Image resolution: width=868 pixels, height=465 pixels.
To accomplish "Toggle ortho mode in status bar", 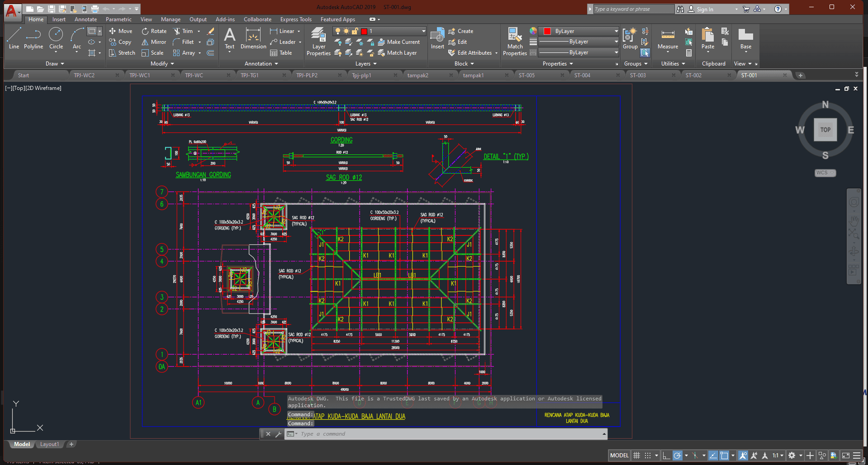I will (x=666, y=456).
